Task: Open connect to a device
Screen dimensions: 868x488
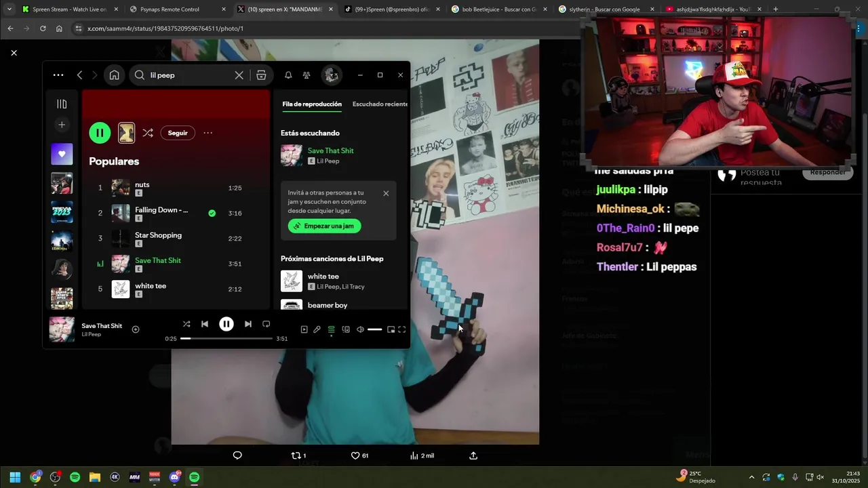Action: tap(346, 329)
